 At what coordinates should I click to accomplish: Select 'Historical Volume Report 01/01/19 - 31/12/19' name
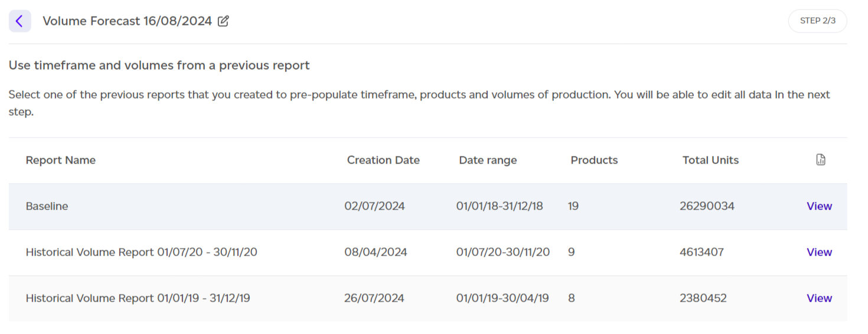point(138,298)
